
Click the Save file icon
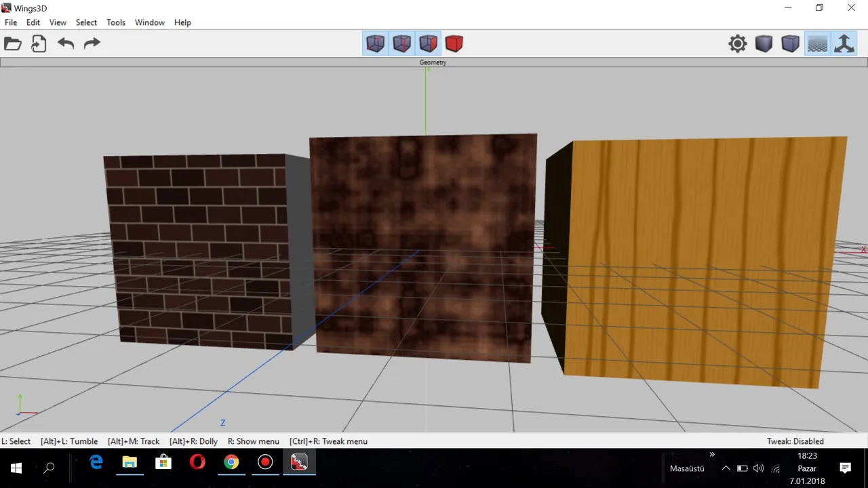pos(39,44)
